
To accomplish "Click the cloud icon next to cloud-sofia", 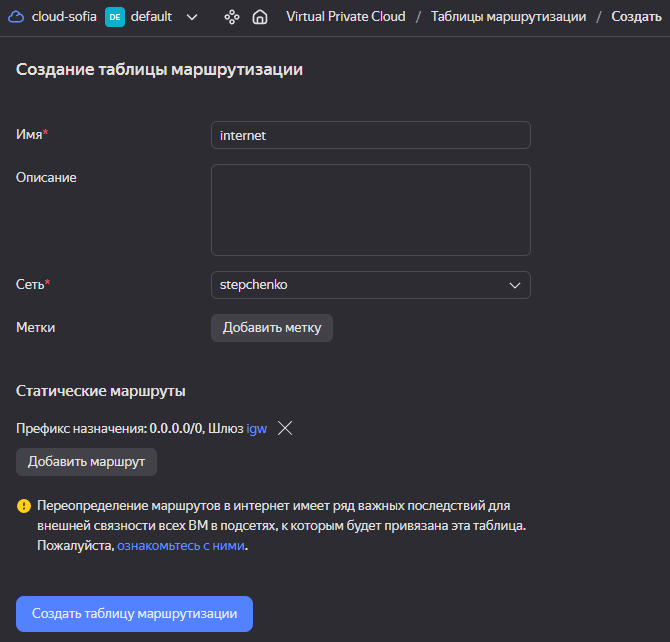I will (16, 17).
